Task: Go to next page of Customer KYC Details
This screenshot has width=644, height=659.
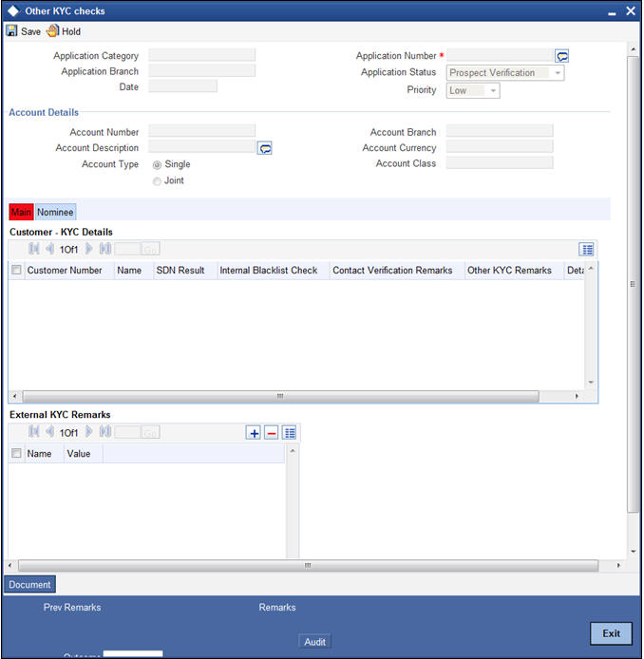Action: (88, 249)
